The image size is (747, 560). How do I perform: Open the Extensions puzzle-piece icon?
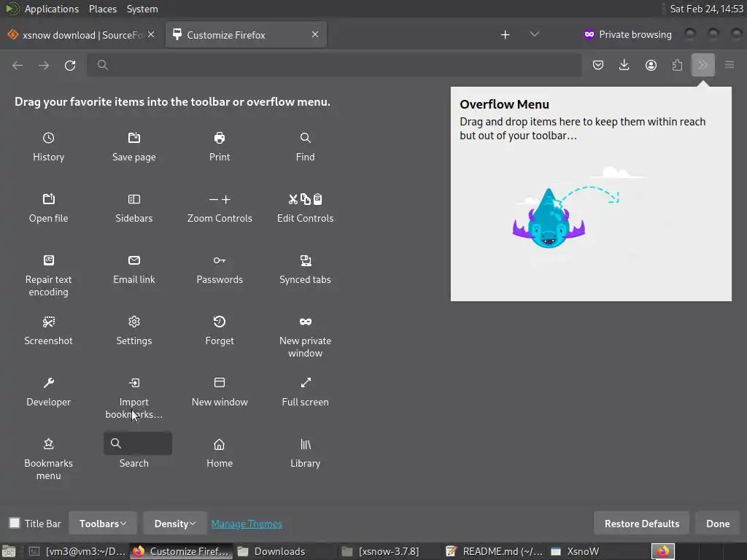(x=677, y=65)
